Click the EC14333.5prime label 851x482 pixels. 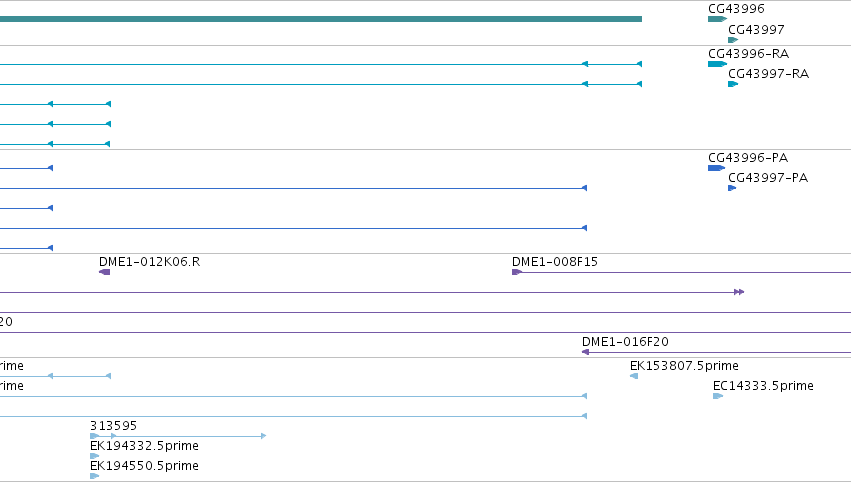[x=763, y=386]
